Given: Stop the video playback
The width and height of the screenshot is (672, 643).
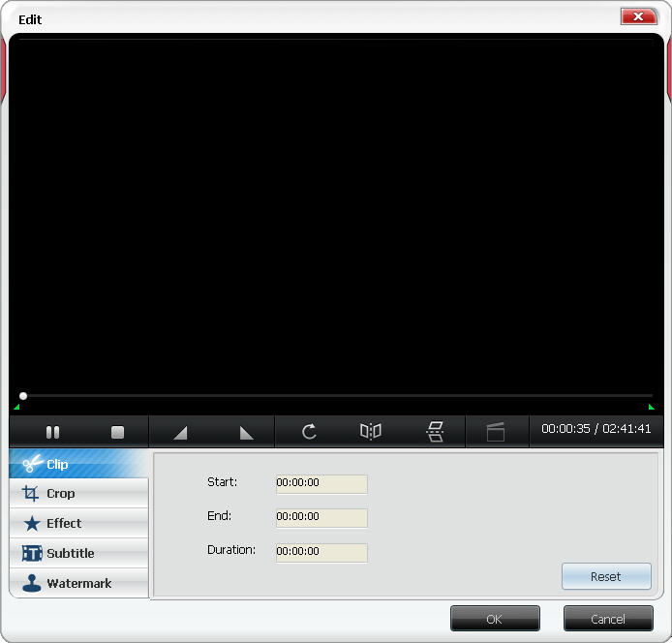Looking at the screenshot, I should [x=117, y=432].
